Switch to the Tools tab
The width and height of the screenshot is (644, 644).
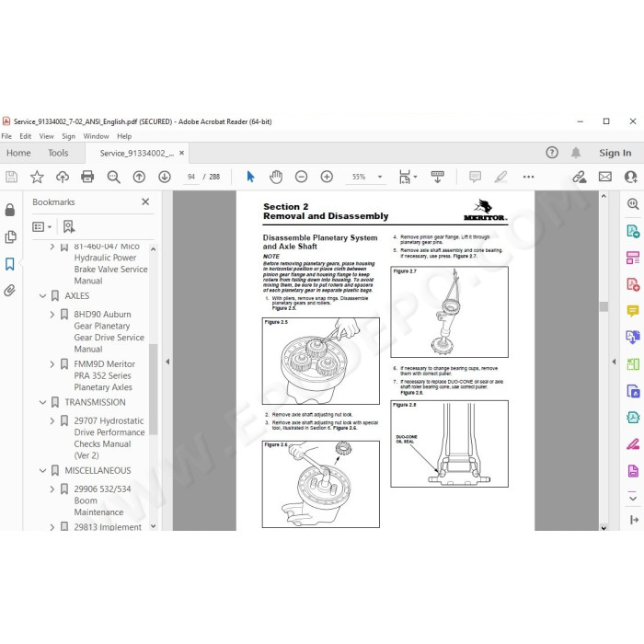tap(58, 154)
